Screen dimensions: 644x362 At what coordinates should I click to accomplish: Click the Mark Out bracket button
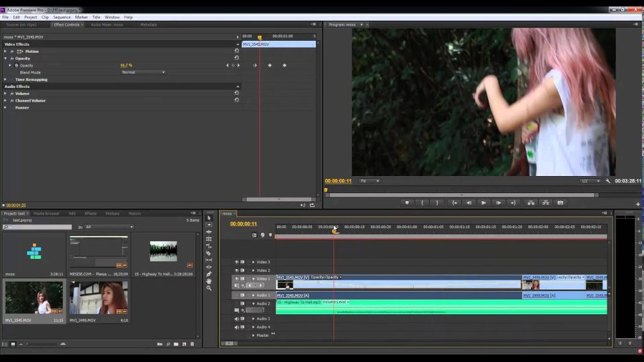pyautogui.click(x=437, y=203)
